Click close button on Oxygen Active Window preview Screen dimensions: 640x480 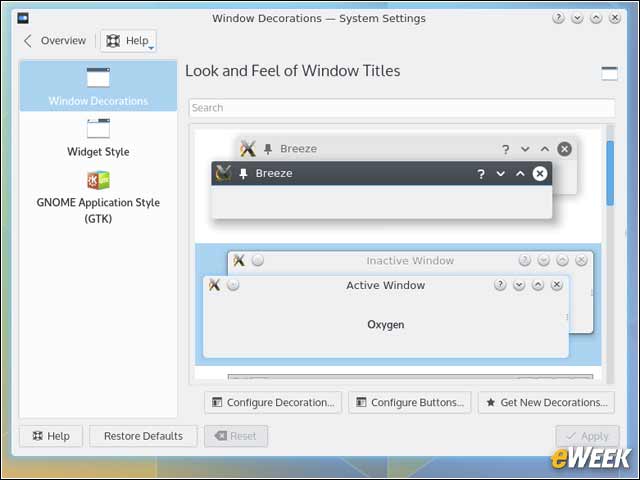click(557, 285)
